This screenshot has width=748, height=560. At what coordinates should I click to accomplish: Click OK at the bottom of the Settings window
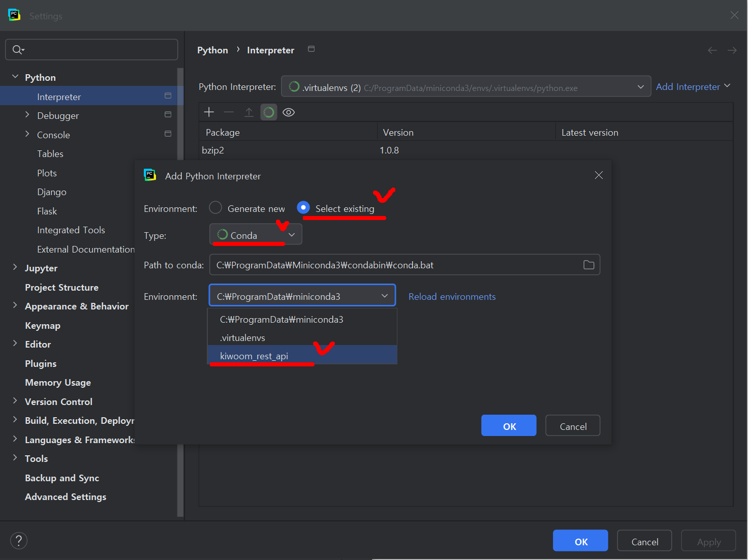click(x=580, y=541)
